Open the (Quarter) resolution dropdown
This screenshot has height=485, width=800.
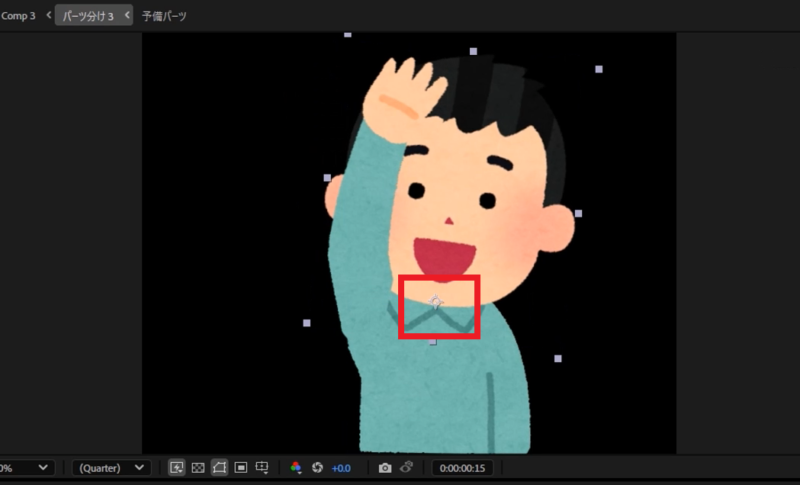[x=111, y=468]
